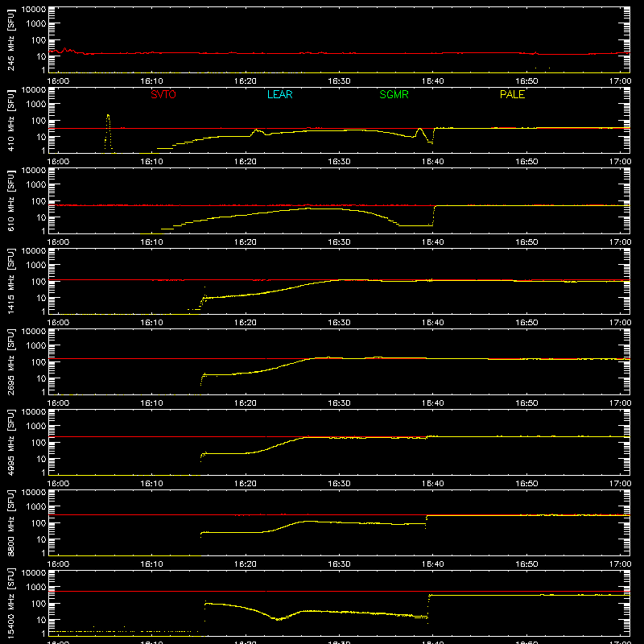Viewport: 644px width, 644px height.
Task: Select the 410 MHz [SFU] axis title
Action: pos(10,120)
